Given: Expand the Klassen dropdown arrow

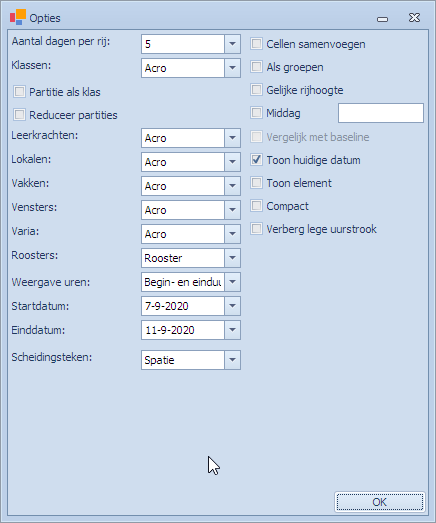Looking at the screenshot, I should 233,68.
